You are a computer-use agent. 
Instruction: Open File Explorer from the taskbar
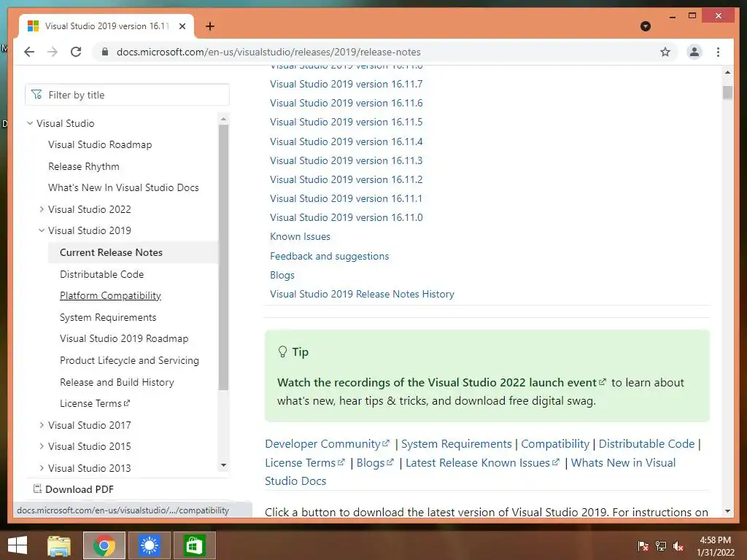(x=59, y=545)
